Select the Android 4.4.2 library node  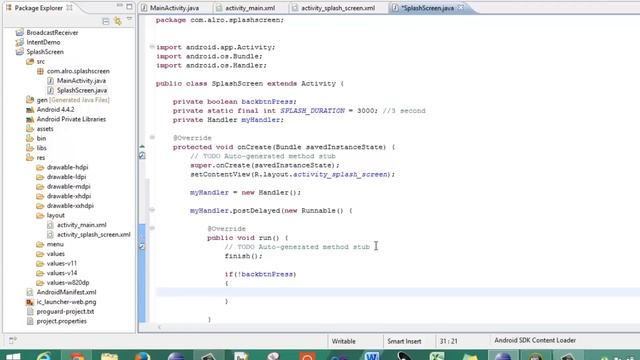(55, 109)
